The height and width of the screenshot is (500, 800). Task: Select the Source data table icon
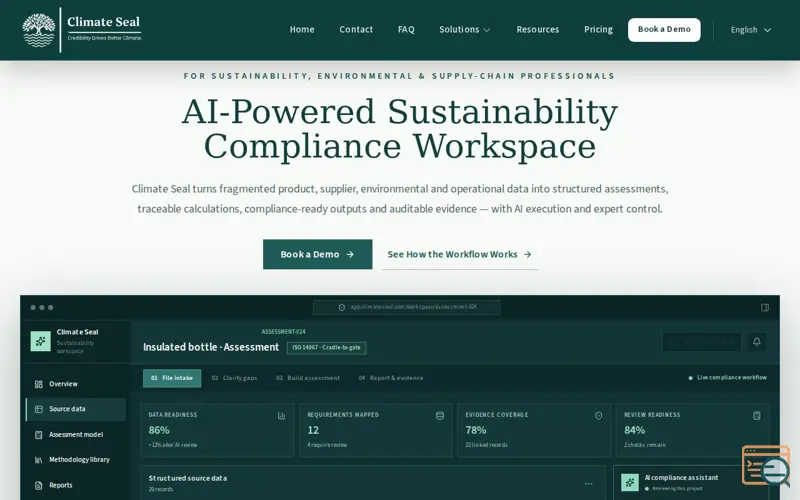(x=39, y=409)
